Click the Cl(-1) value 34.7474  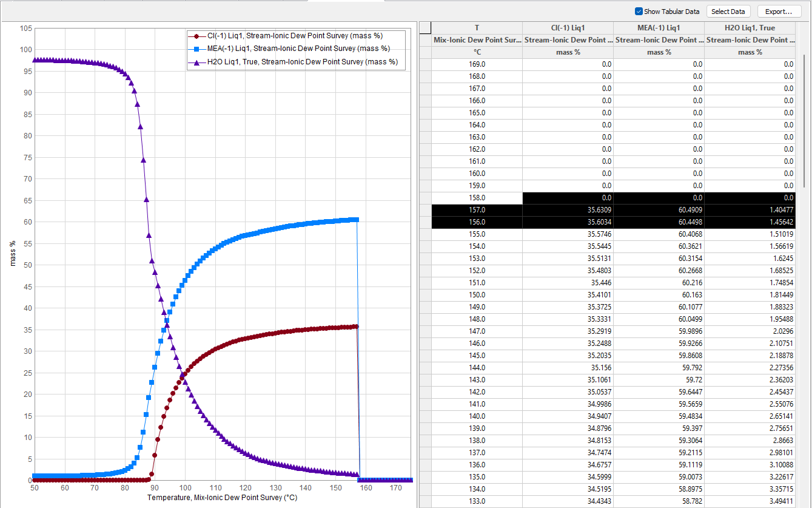(568, 453)
